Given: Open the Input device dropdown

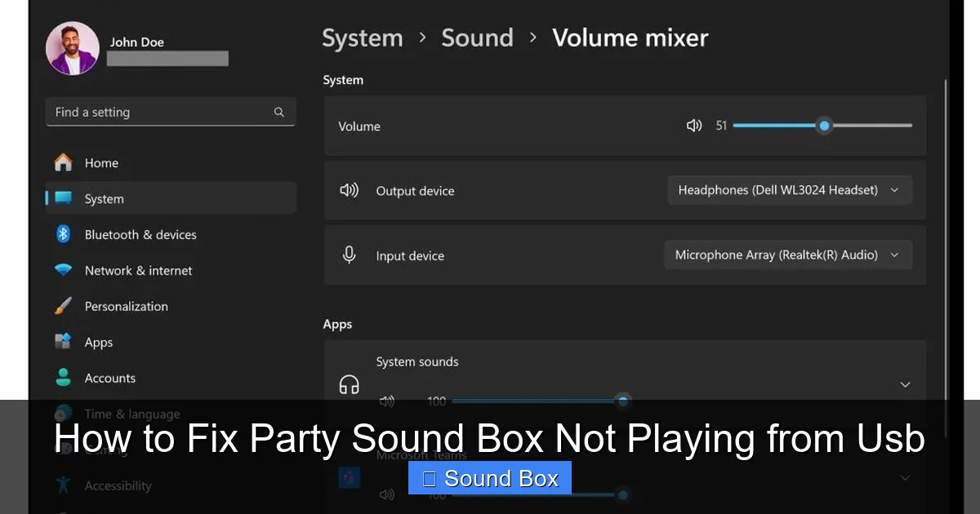Looking at the screenshot, I should click(787, 255).
